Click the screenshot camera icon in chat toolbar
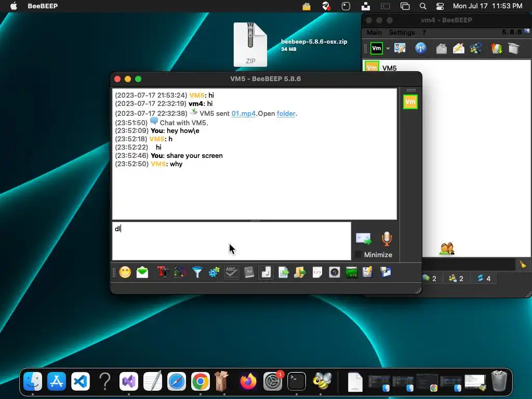This screenshot has height=399, width=532. point(335,272)
